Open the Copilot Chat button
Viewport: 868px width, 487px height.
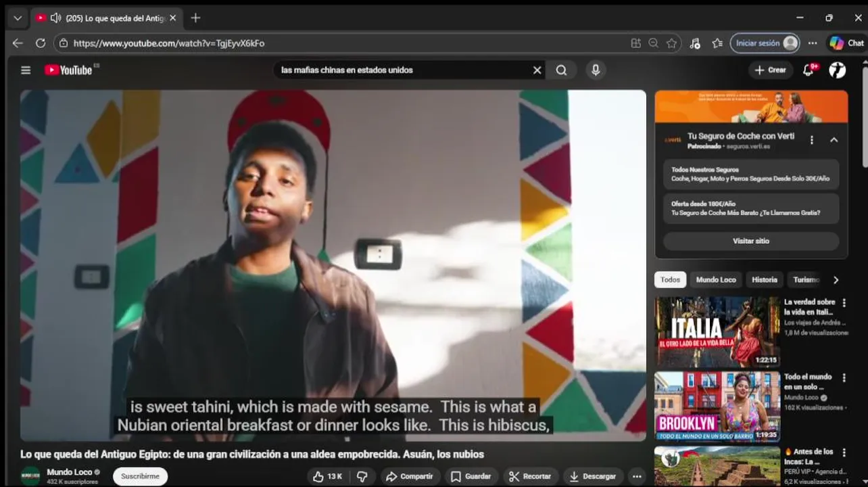pyautogui.click(x=847, y=43)
